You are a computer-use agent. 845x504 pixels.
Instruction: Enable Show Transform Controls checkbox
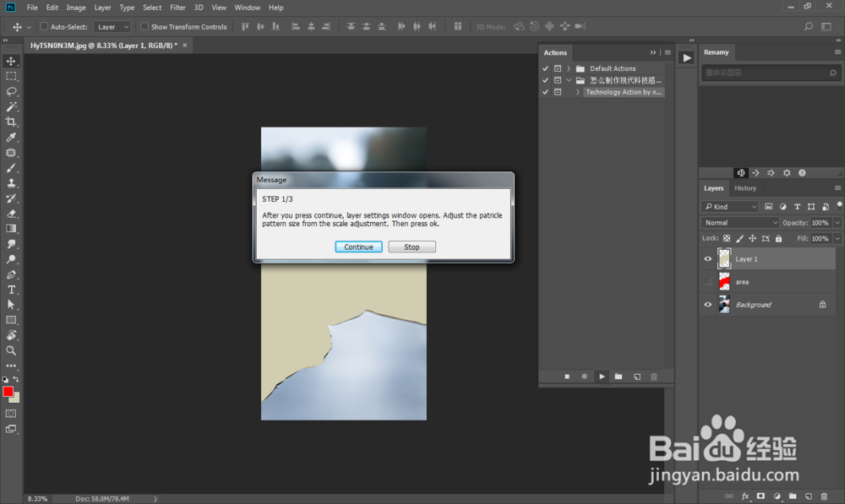pyautogui.click(x=144, y=26)
